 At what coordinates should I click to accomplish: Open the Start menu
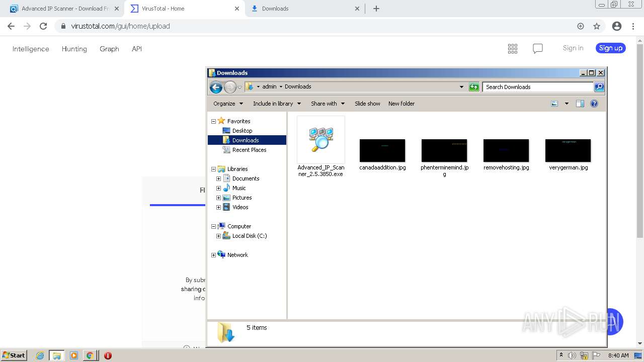(14, 355)
